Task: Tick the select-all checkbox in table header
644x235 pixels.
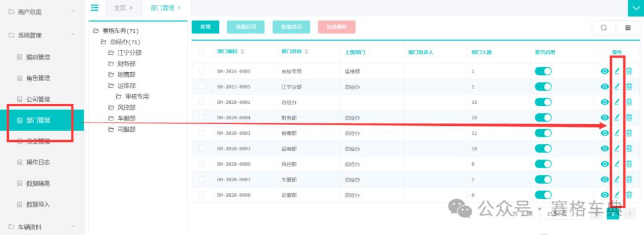Action: 202,52
